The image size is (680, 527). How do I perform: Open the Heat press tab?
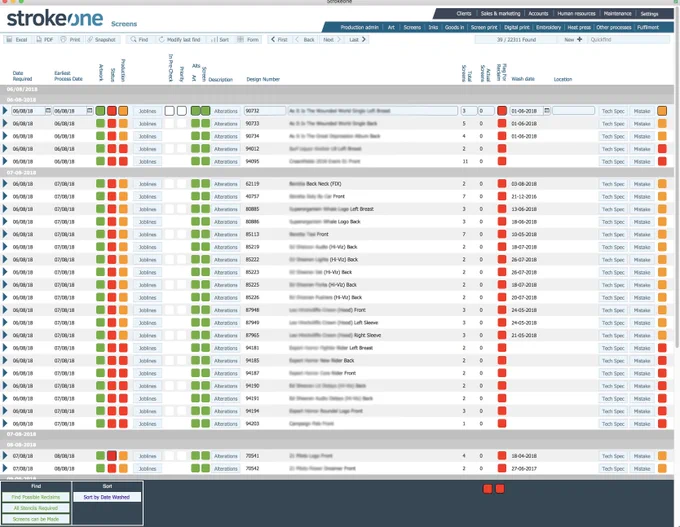[579, 27]
